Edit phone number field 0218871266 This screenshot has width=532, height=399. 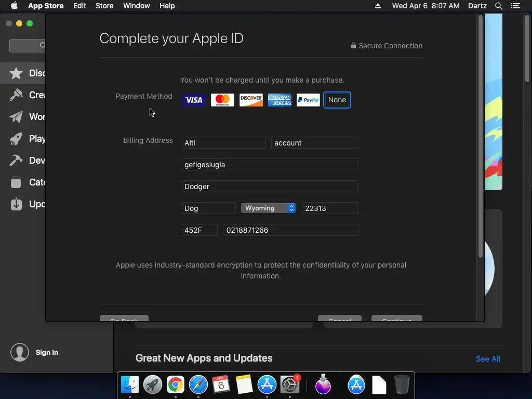pyautogui.click(x=290, y=230)
